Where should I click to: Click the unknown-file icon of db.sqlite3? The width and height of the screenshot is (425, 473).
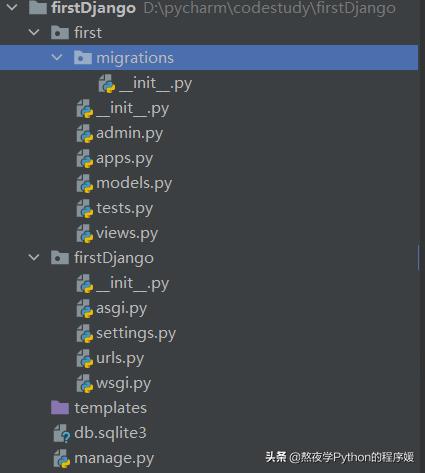[x=62, y=433]
